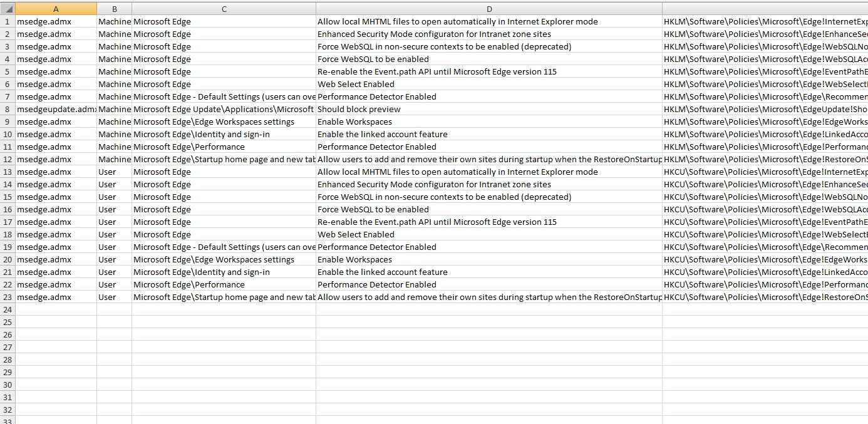Screen dimensions: 868x424
Task: Click 'Performance Detector Enabled' in row 19
Action: (489, 247)
